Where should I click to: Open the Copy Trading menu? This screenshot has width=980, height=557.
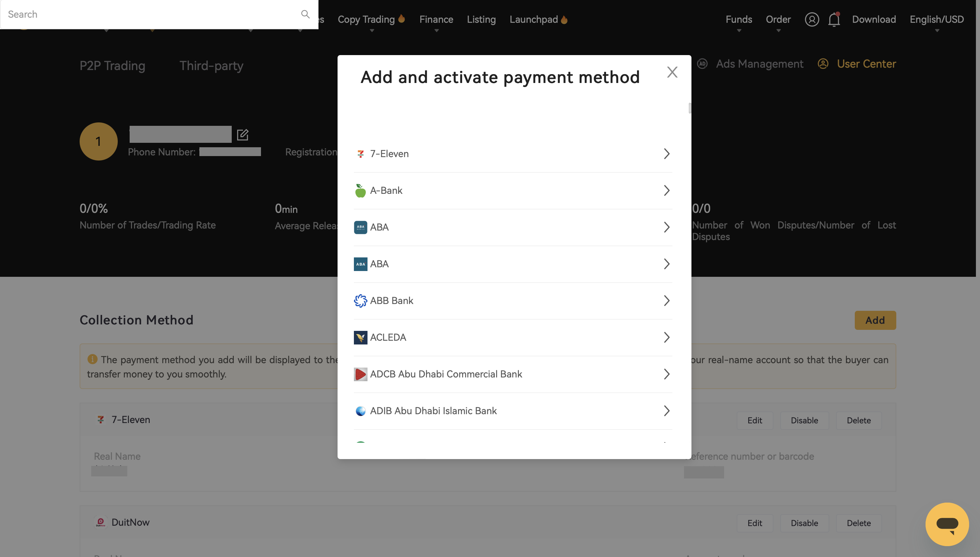pyautogui.click(x=366, y=19)
